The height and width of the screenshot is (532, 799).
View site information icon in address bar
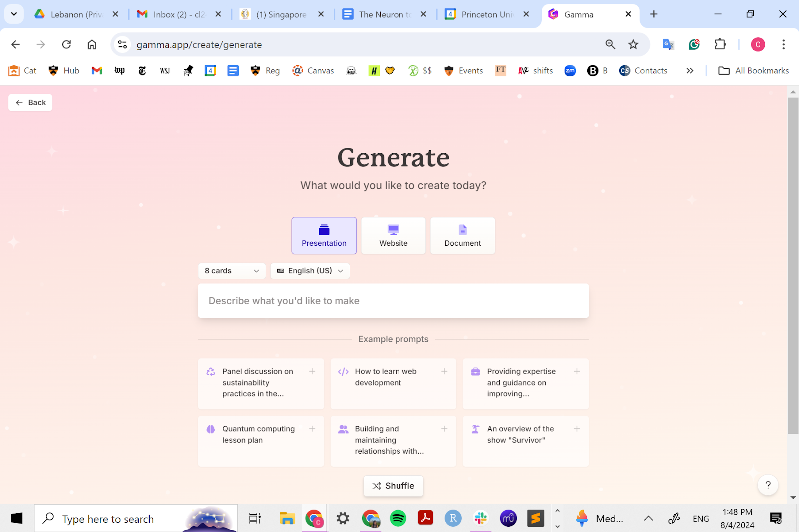[x=122, y=44]
